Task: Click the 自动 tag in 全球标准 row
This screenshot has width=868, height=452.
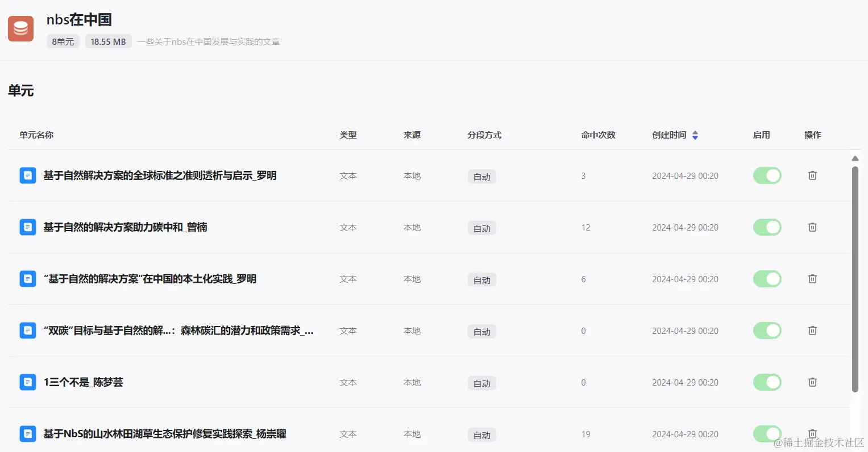Action: point(482,177)
